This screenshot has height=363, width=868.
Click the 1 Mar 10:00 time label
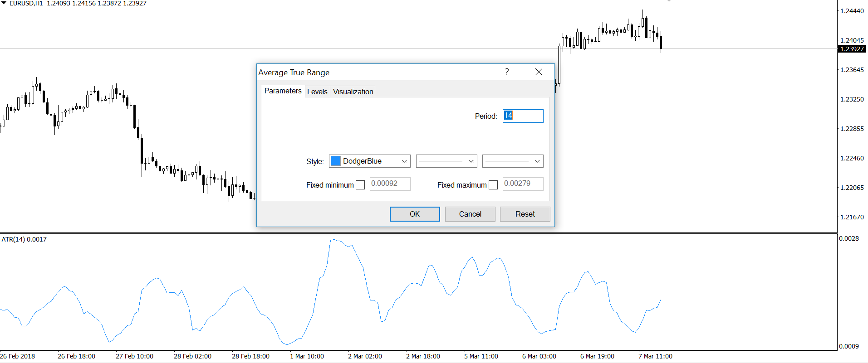point(307,356)
